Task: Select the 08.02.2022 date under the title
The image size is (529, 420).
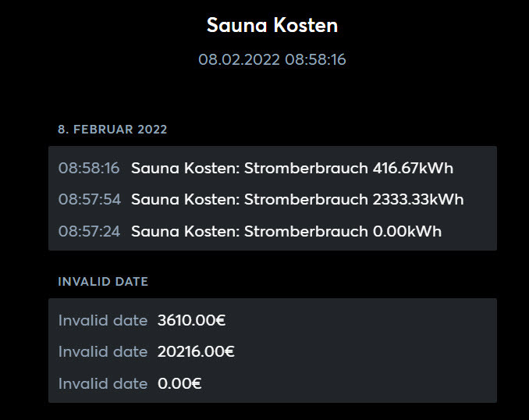Action: 239,59
